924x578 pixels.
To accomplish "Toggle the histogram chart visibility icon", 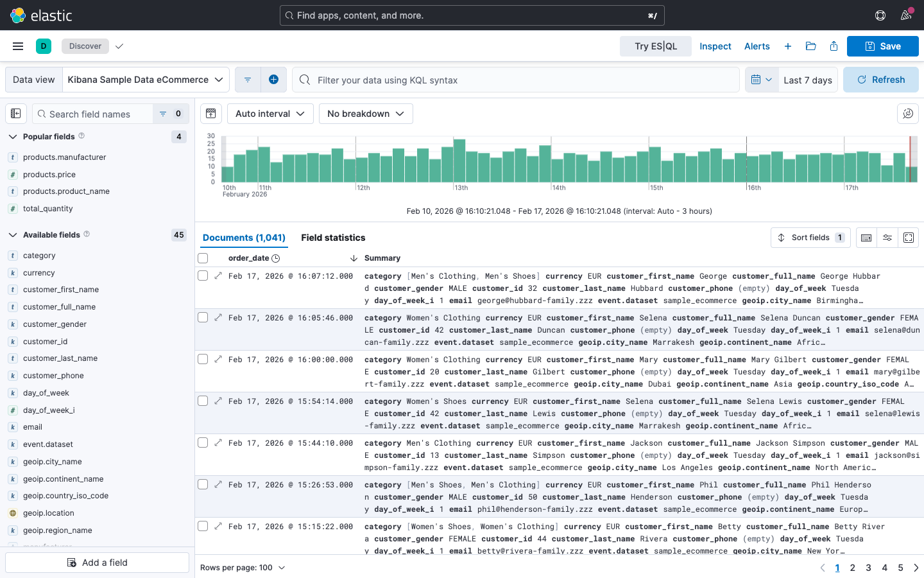I will [x=210, y=114].
